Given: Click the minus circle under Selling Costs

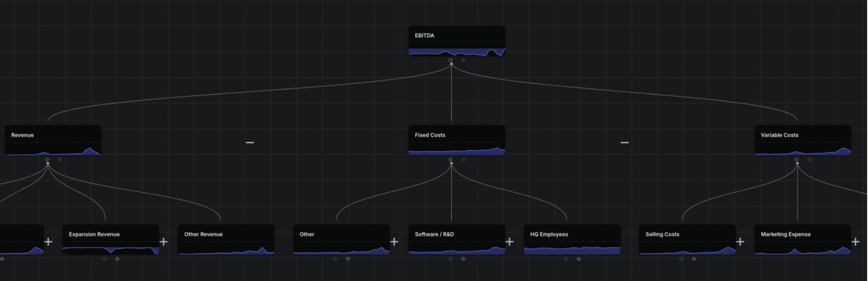Looking at the screenshot, I should click(x=681, y=259).
